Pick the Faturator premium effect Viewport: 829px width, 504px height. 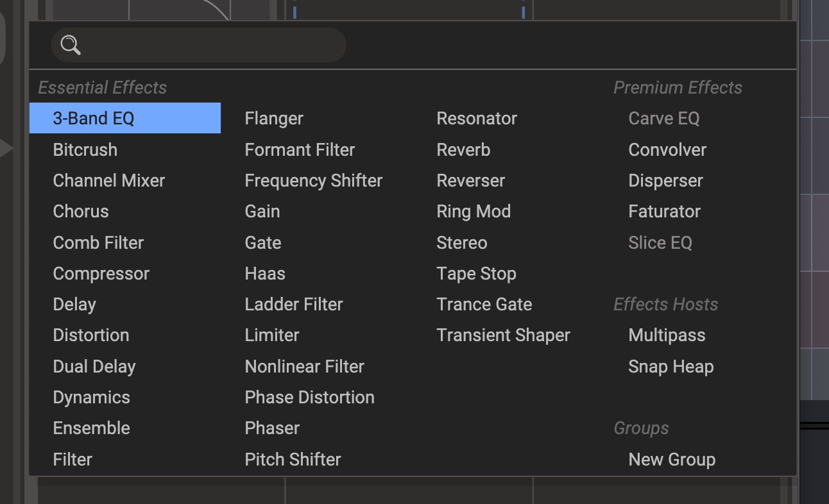664,211
